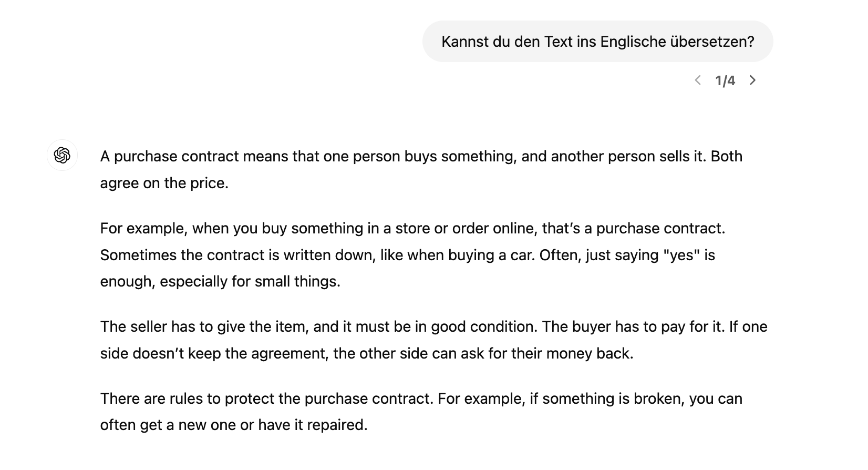Click the line 'agree on the price.'
The width and height of the screenshot is (868, 470).
(x=164, y=183)
